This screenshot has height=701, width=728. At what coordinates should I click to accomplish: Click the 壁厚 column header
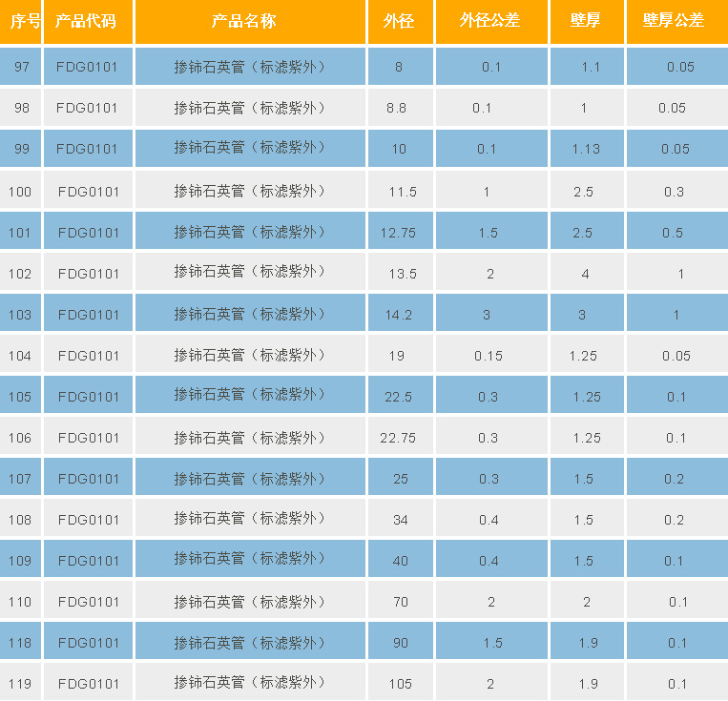click(x=586, y=21)
